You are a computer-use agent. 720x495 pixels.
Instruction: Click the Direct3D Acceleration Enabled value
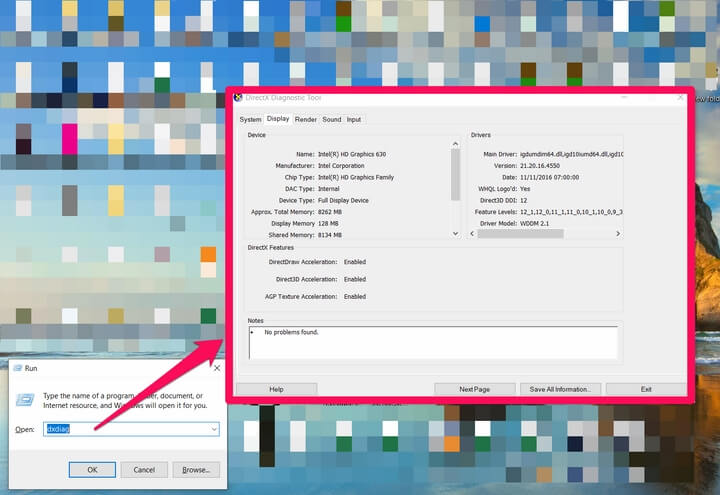[x=355, y=279]
